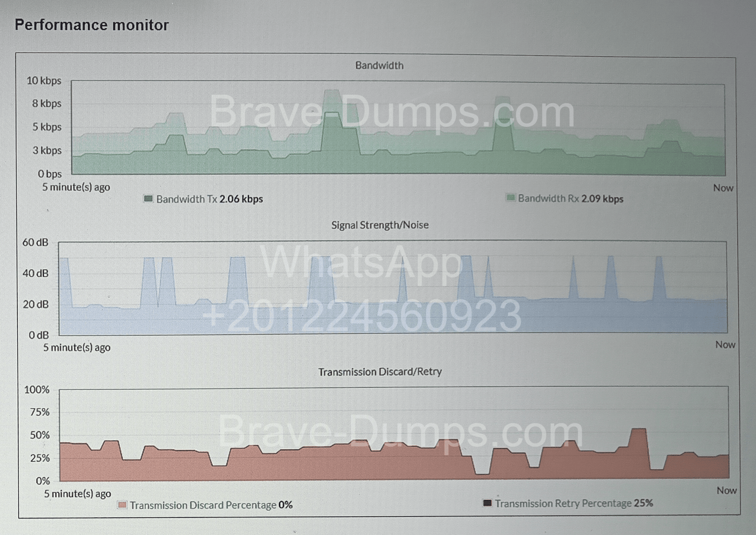Screen dimensions: 756x535
Task: Click the Now label under Transmission chart
Action: pos(726,490)
